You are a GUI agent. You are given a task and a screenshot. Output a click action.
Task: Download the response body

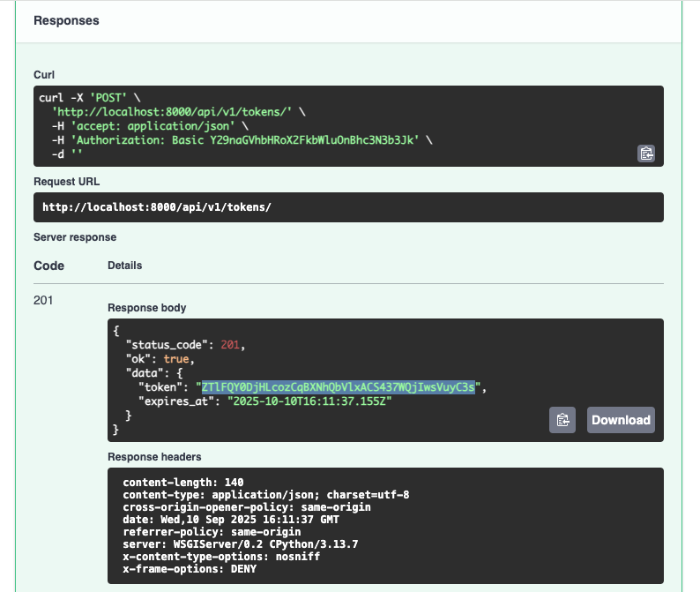pyautogui.click(x=621, y=420)
